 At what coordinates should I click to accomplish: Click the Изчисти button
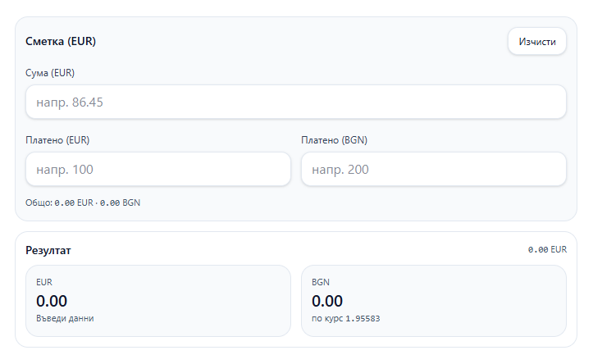[x=536, y=41]
